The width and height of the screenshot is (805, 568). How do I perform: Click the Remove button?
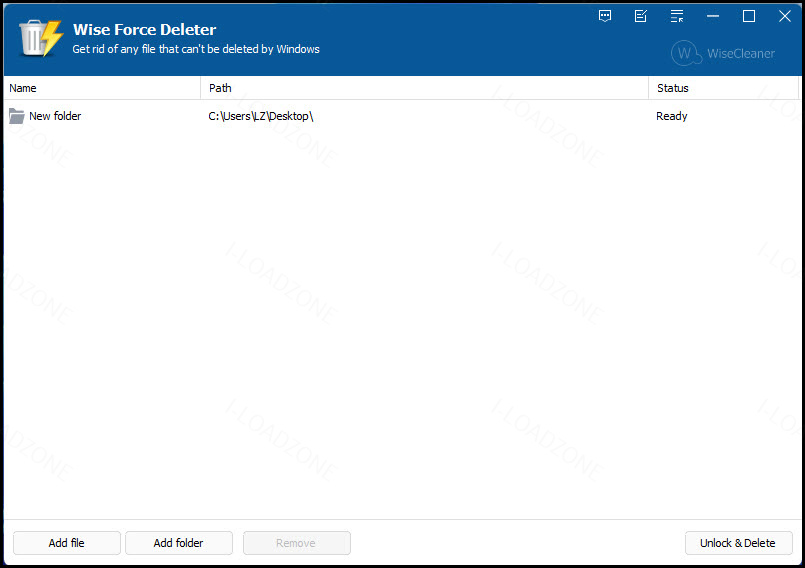(297, 543)
